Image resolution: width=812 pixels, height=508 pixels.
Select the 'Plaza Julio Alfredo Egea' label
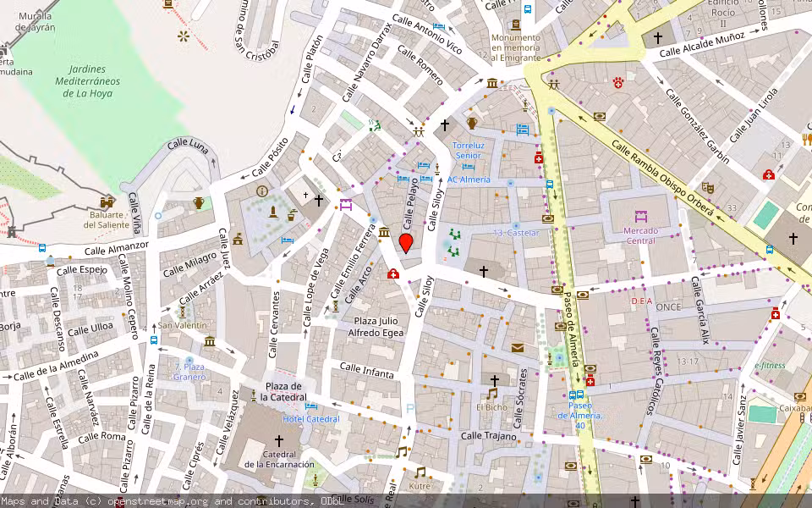376,327
